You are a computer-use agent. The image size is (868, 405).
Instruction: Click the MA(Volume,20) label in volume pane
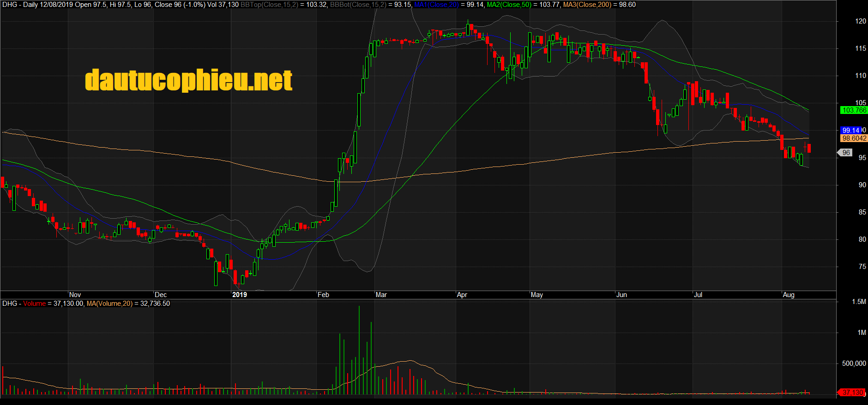click(x=109, y=304)
